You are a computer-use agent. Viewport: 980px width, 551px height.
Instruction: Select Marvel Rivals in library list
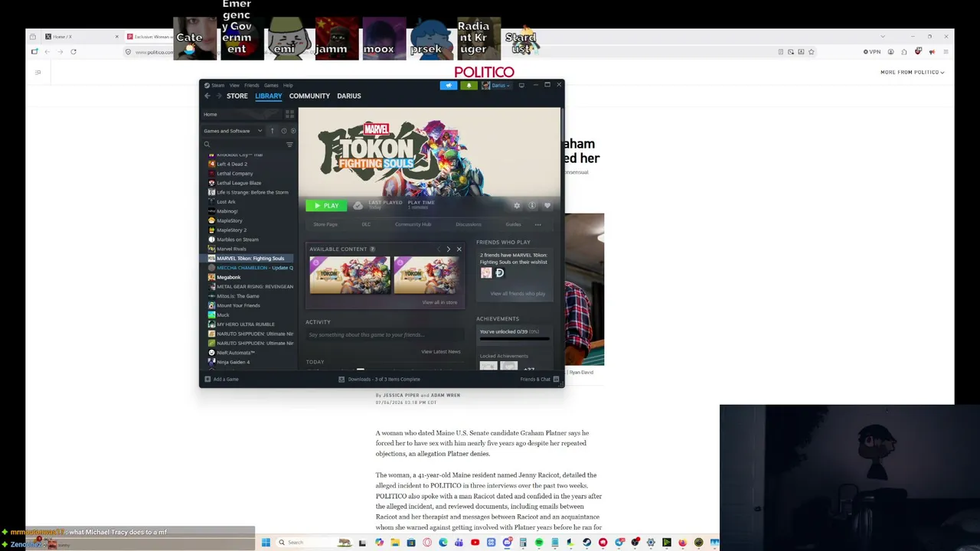(x=231, y=249)
